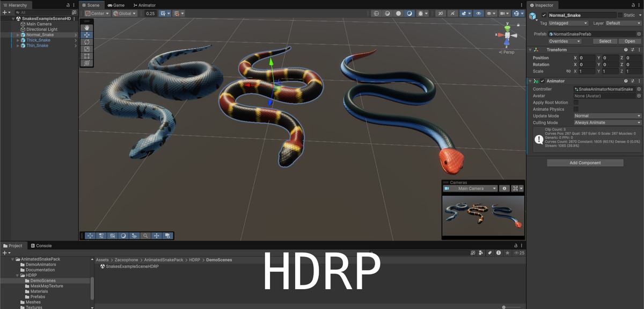Click the scene effects layers icon

pos(465,13)
